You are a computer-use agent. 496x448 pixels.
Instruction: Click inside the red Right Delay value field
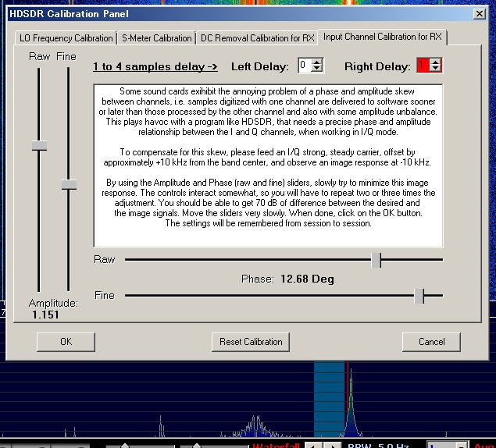coord(424,66)
